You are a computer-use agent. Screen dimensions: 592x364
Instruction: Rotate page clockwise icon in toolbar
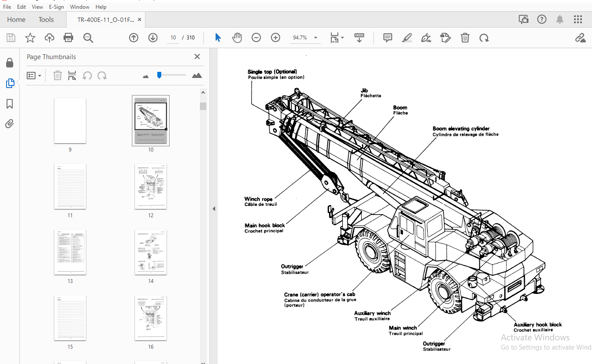[x=484, y=38]
